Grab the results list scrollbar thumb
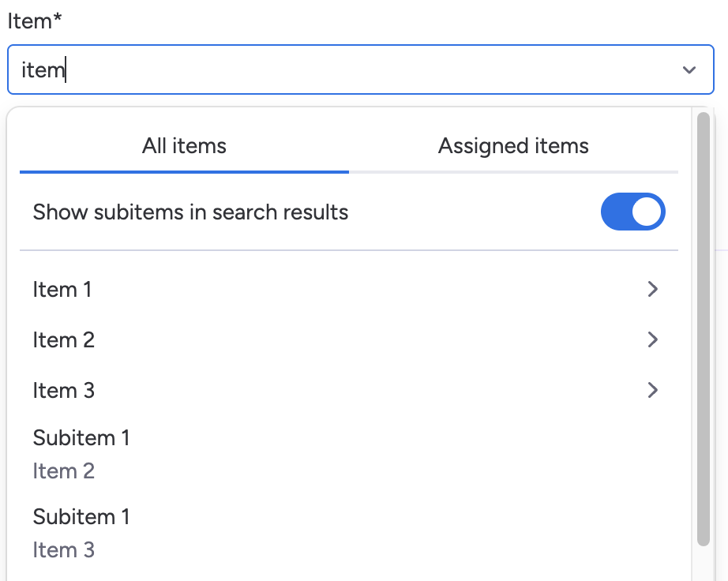Viewport: 728px width, 581px height. (704, 328)
